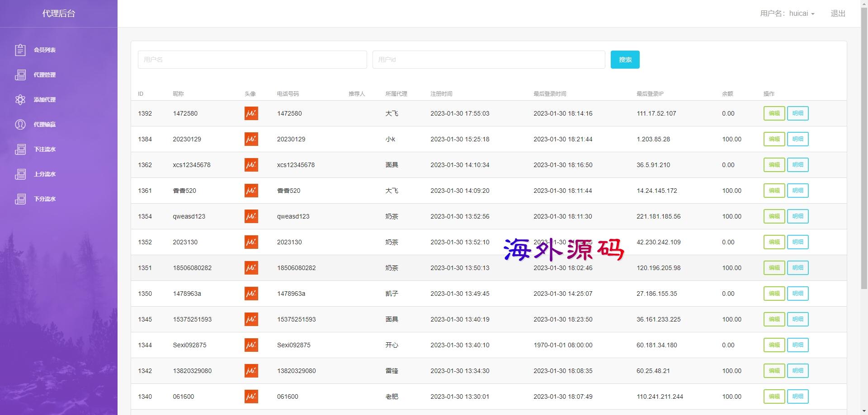Viewport: 868px width, 415px height.
Task: Focus the 用户名 search field
Action: 252,60
